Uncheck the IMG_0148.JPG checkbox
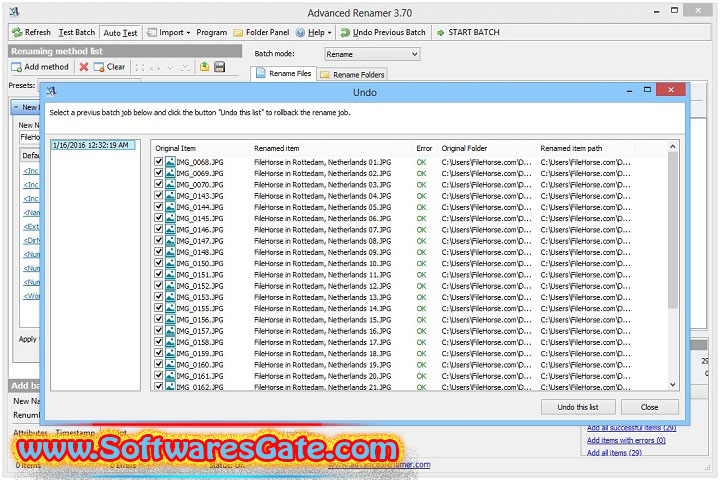This screenshot has width=720, height=480. tap(158, 252)
